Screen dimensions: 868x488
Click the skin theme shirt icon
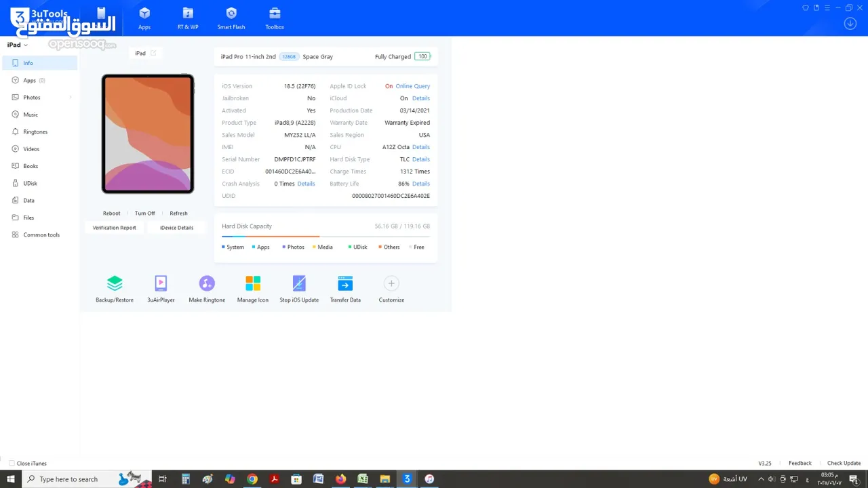pyautogui.click(x=806, y=8)
